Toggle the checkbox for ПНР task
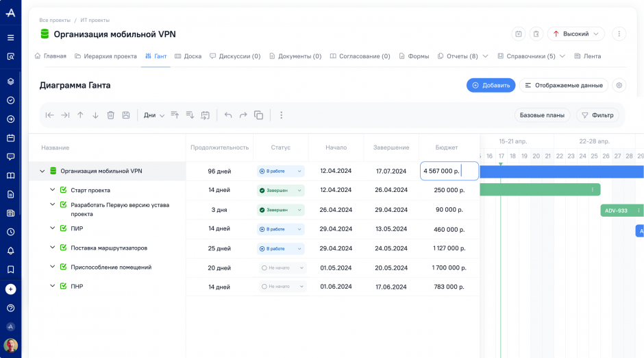 coord(63,286)
